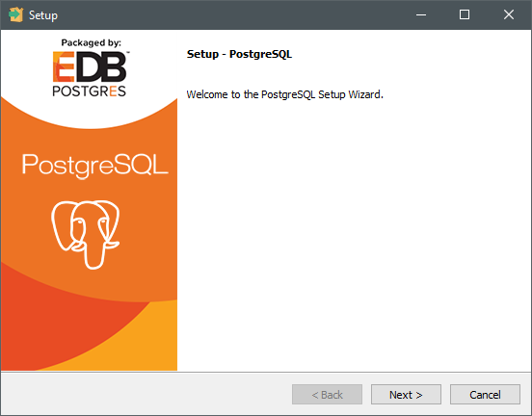This screenshot has height=416, width=532.
Task: Maximize the Setup window
Action: (465, 14)
